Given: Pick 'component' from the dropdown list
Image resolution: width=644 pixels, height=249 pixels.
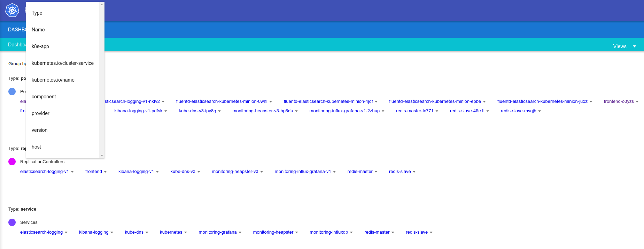Looking at the screenshot, I should tap(44, 97).
